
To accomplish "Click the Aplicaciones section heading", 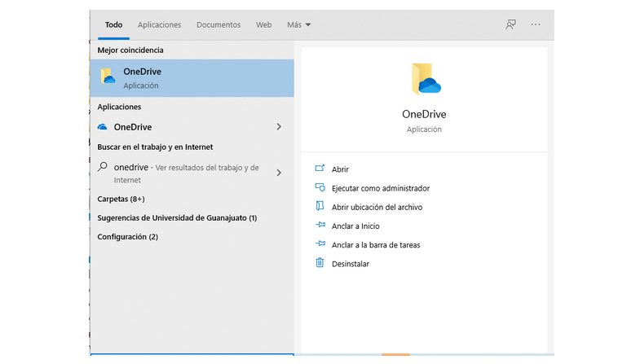I will [x=119, y=107].
